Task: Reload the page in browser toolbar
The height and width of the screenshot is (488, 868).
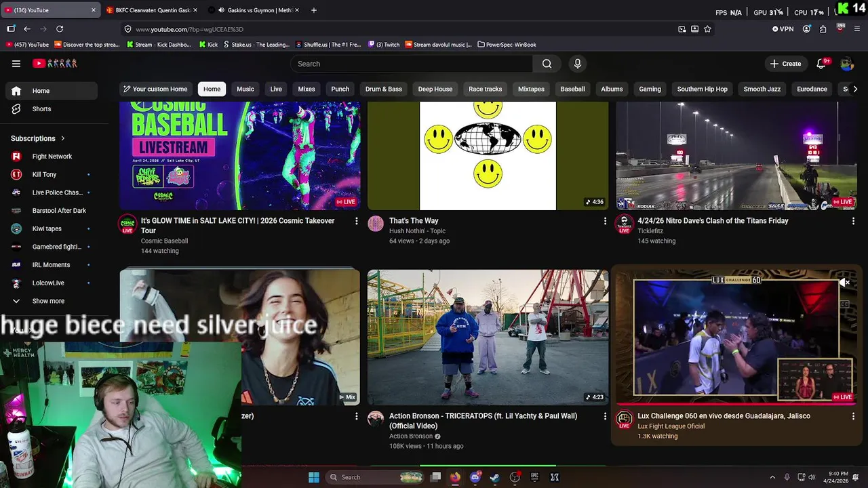Action: click(x=60, y=28)
